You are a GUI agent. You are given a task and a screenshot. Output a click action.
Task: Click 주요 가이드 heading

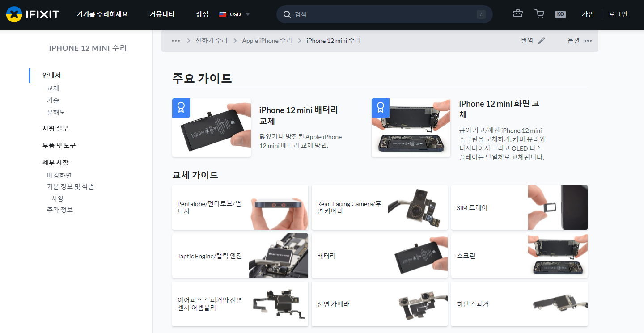[x=202, y=78]
